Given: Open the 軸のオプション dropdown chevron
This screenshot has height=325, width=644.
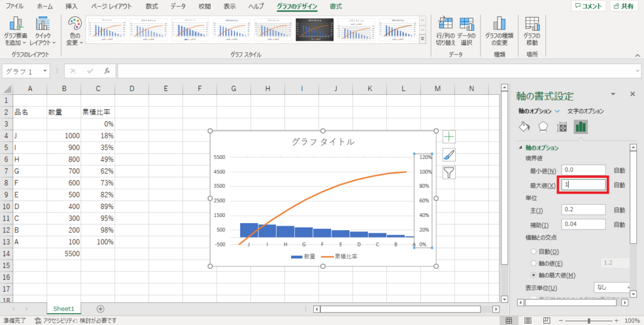Looking at the screenshot, I should [x=557, y=111].
